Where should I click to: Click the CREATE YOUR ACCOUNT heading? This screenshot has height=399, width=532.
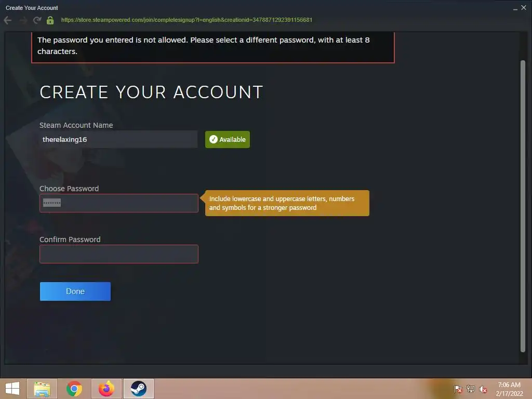pos(151,92)
